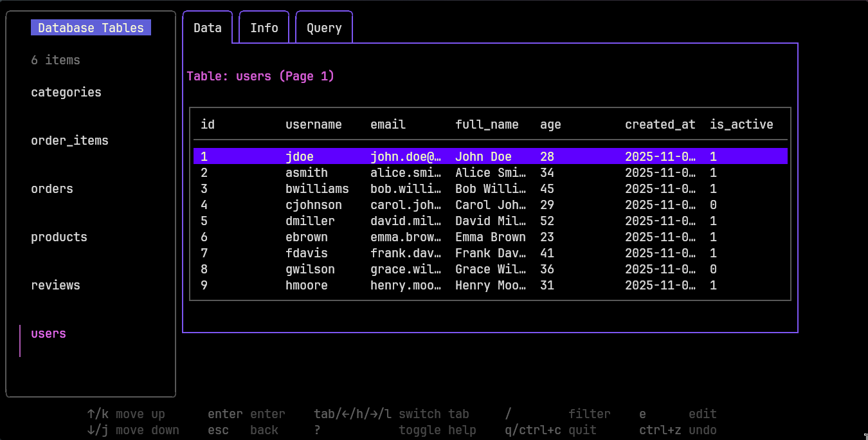The height and width of the screenshot is (440, 868).
Task: Click the 'switch tab' shortcut hint
Action: 434,414
